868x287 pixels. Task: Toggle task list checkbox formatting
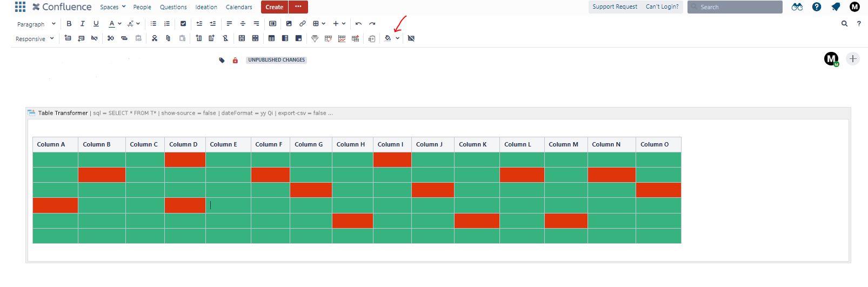point(183,24)
